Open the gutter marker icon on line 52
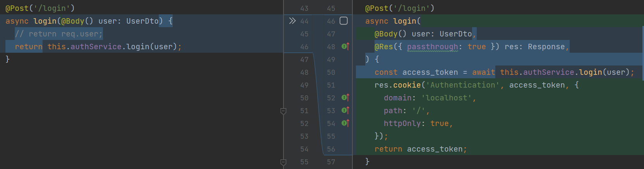This screenshot has width=644, height=169. [345, 98]
